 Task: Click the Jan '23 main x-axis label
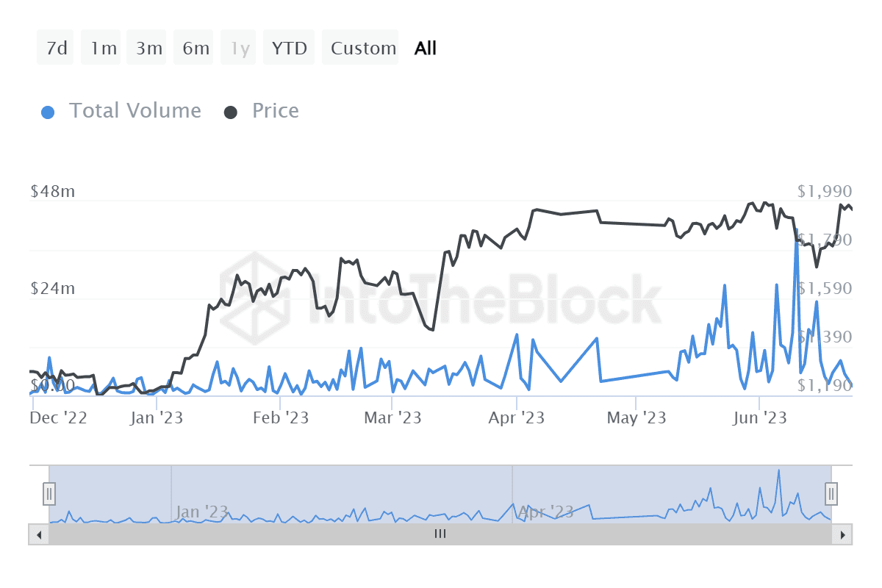(157, 418)
